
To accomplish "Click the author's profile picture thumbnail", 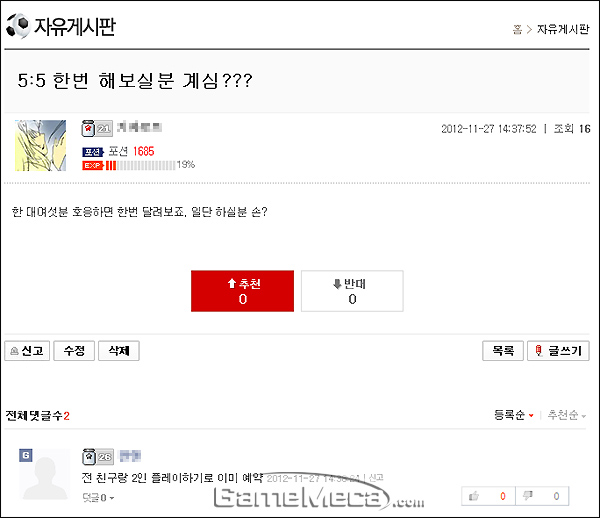I will (41, 145).
